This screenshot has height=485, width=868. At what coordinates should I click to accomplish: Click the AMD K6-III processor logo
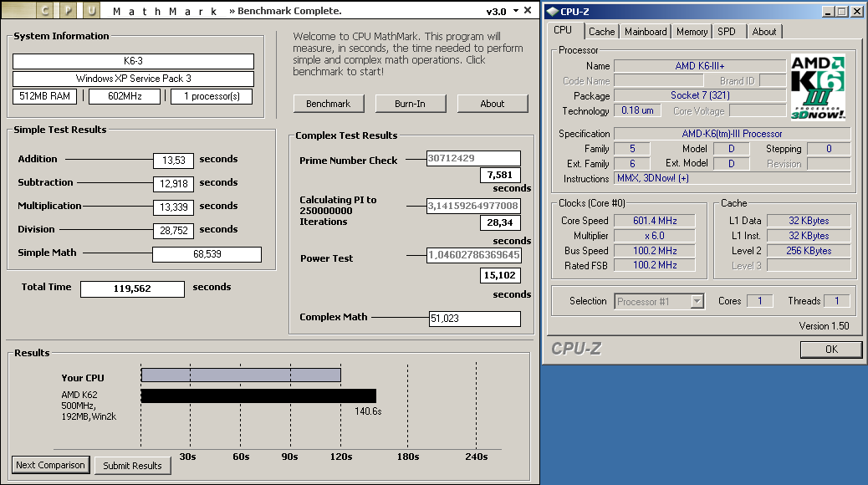(x=818, y=87)
